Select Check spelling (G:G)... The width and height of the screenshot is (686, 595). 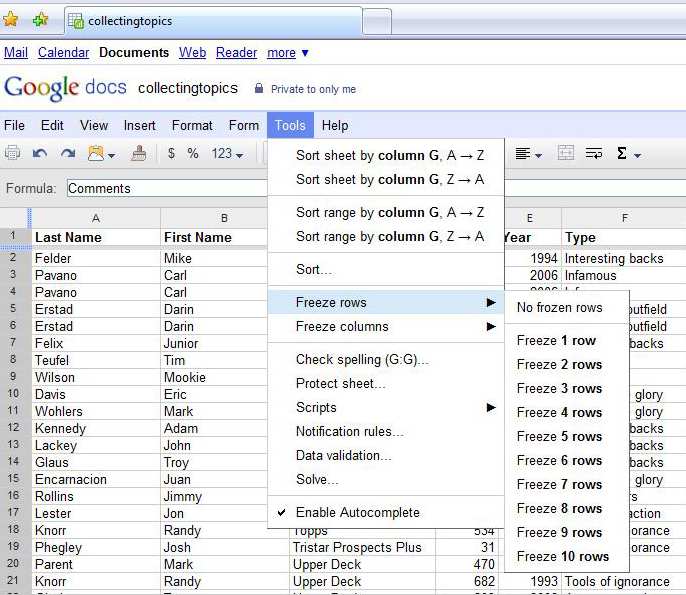click(x=386, y=359)
